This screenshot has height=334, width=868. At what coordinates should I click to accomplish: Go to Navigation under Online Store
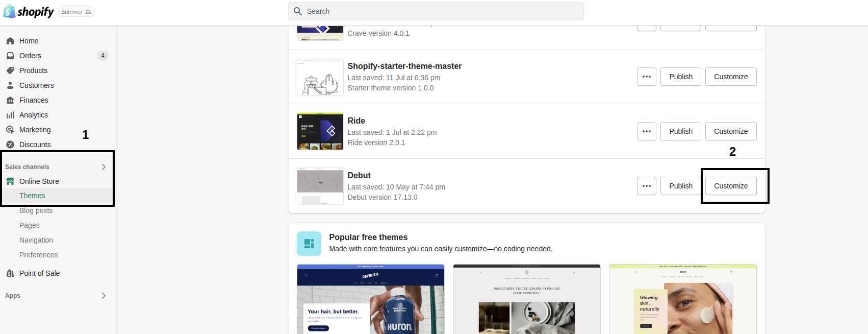36,240
